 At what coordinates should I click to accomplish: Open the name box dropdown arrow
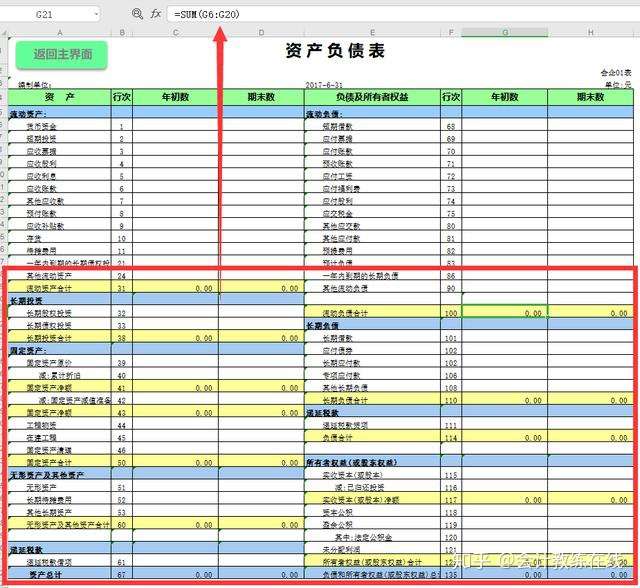click(x=96, y=15)
